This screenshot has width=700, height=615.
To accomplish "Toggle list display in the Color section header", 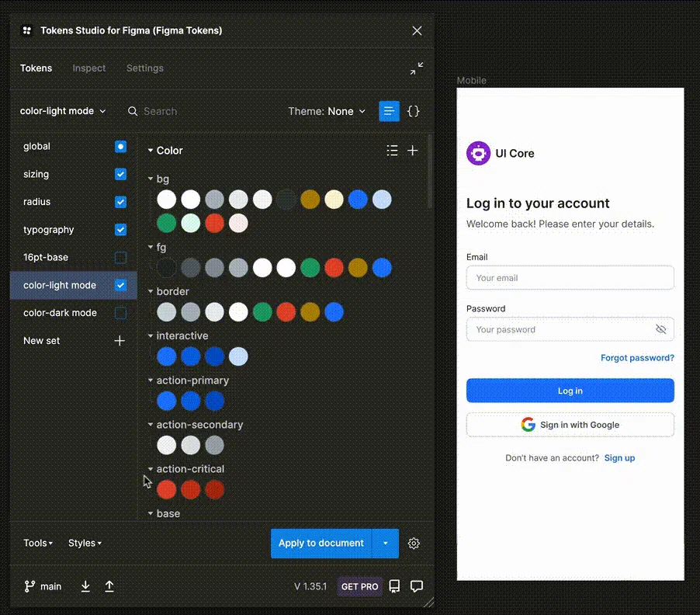I will [392, 151].
